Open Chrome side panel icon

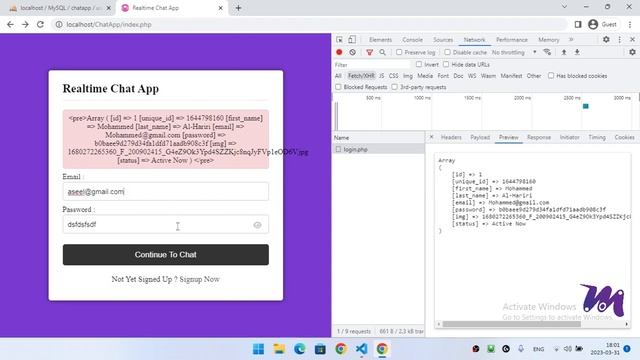578,24
